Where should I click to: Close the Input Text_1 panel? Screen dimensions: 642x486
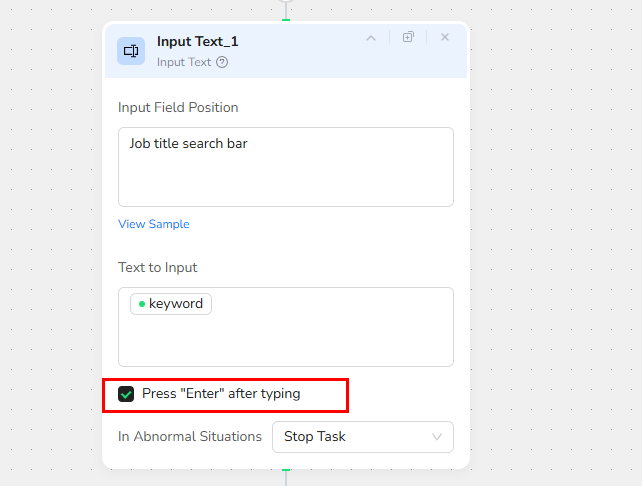(445, 38)
